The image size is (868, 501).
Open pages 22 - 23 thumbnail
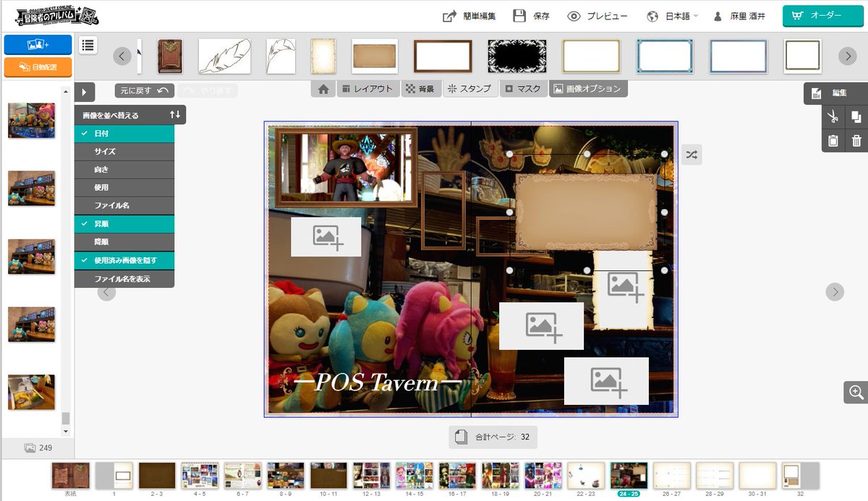(586, 477)
